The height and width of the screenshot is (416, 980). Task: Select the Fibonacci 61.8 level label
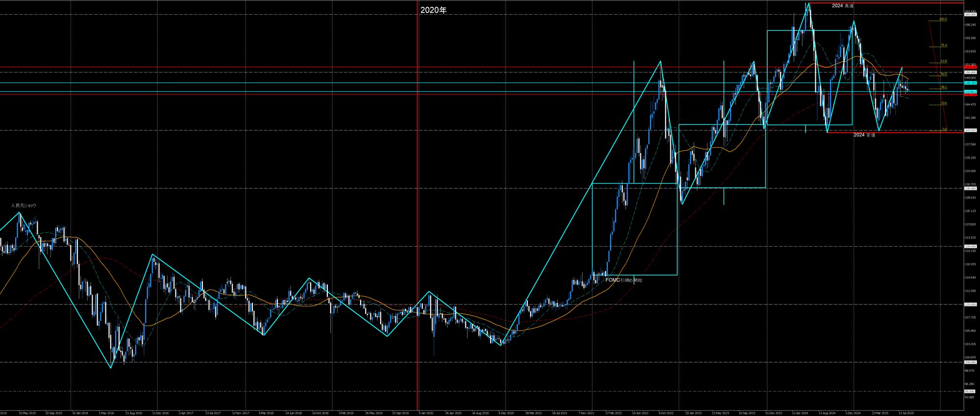(943, 61)
